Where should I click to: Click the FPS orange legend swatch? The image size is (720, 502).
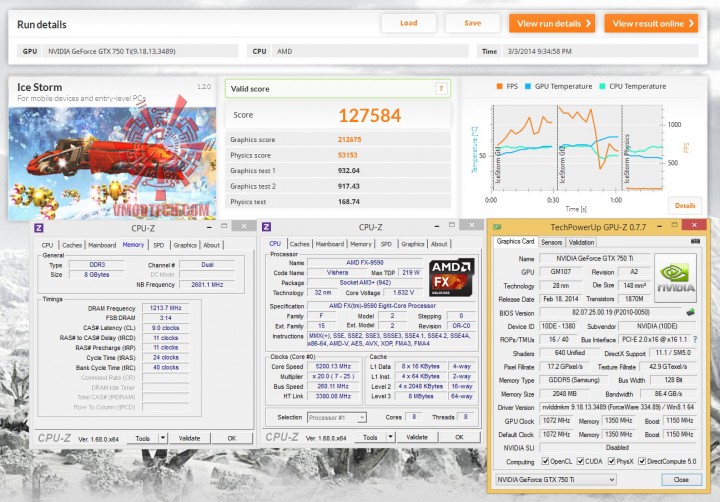(499, 86)
